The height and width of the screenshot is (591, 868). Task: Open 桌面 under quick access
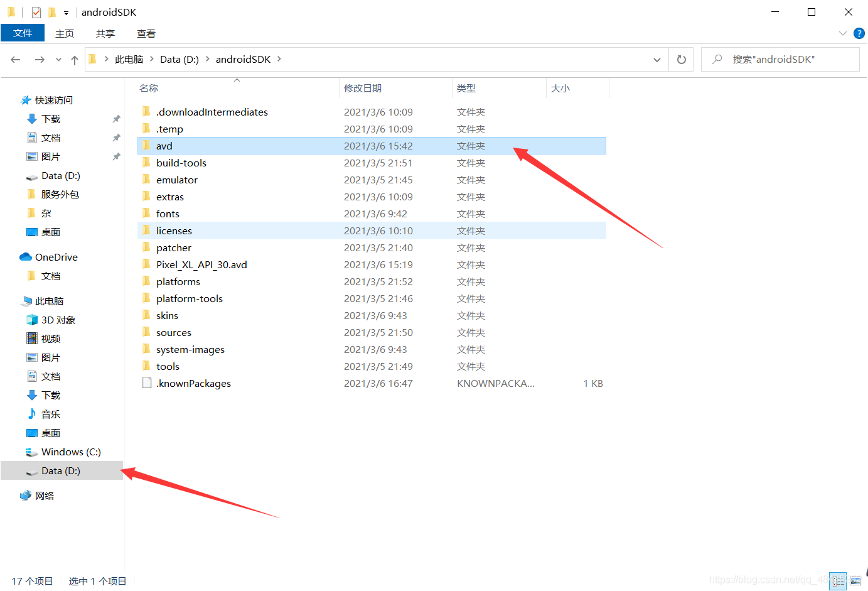click(43, 232)
